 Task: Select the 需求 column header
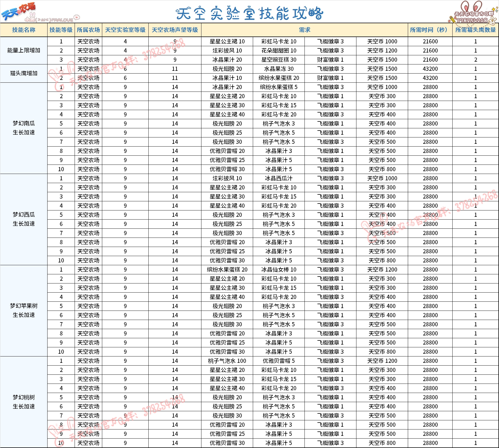tap(304, 30)
